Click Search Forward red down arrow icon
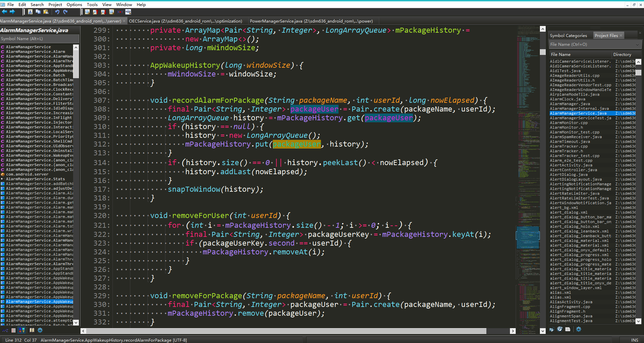Image resolution: width=644 pixels, height=343 pixels. 103,12
